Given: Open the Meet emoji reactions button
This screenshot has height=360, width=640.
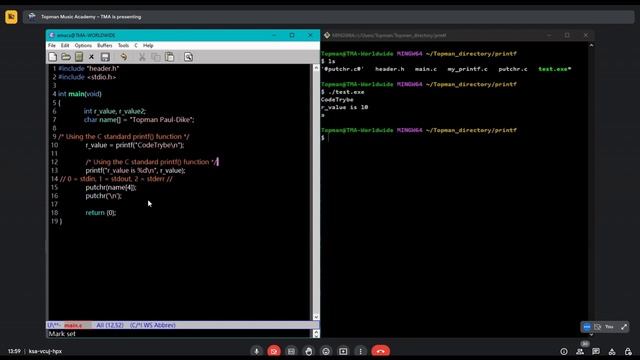Looking at the screenshot, I should [326, 351].
